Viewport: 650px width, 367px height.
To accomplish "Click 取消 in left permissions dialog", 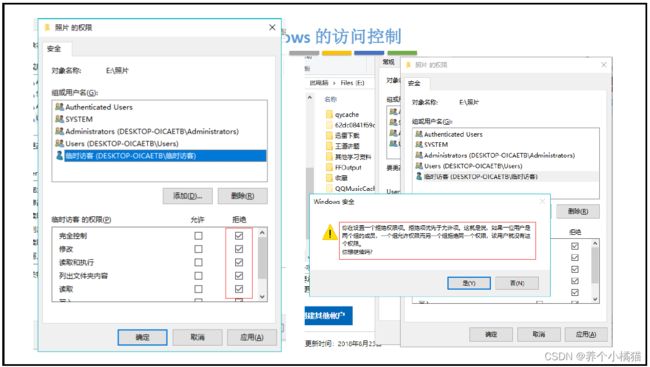I will pyautogui.click(x=197, y=337).
